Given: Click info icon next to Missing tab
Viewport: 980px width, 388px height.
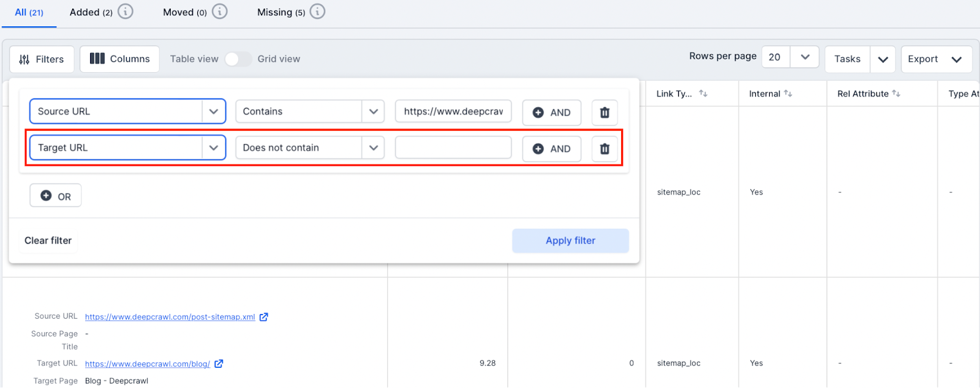Looking at the screenshot, I should (x=317, y=12).
